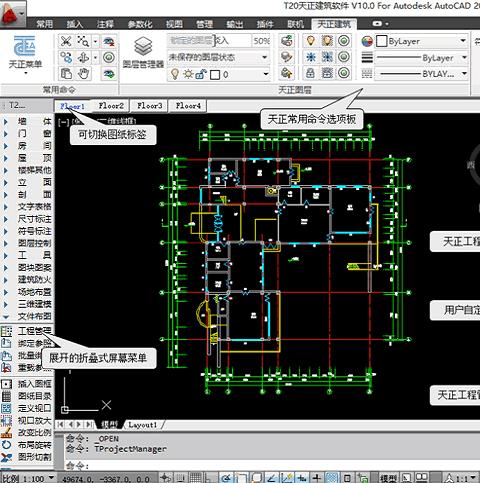Switch to Floor2 drawing tab

pos(111,106)
